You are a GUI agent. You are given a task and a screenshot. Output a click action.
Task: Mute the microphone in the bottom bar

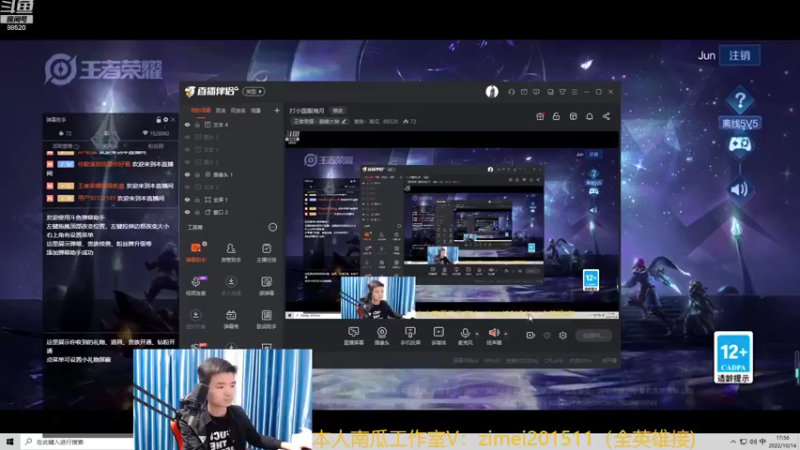pyautogui.click(x=465, y=334)
